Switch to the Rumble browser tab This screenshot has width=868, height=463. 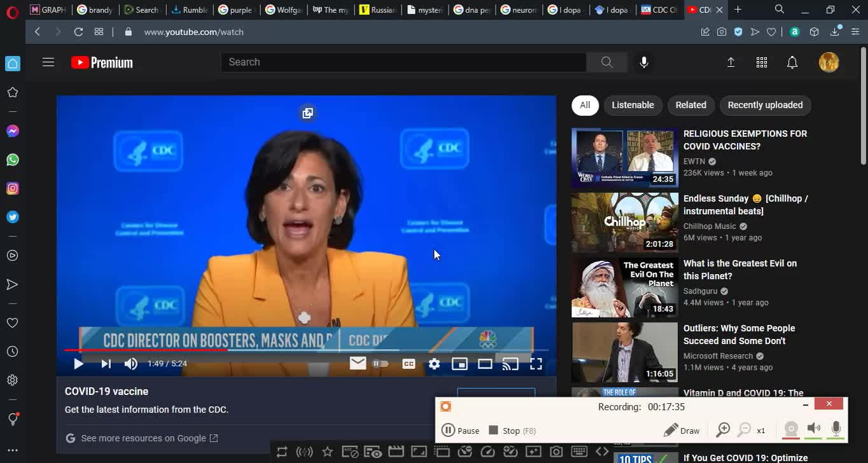click(190, 10)
